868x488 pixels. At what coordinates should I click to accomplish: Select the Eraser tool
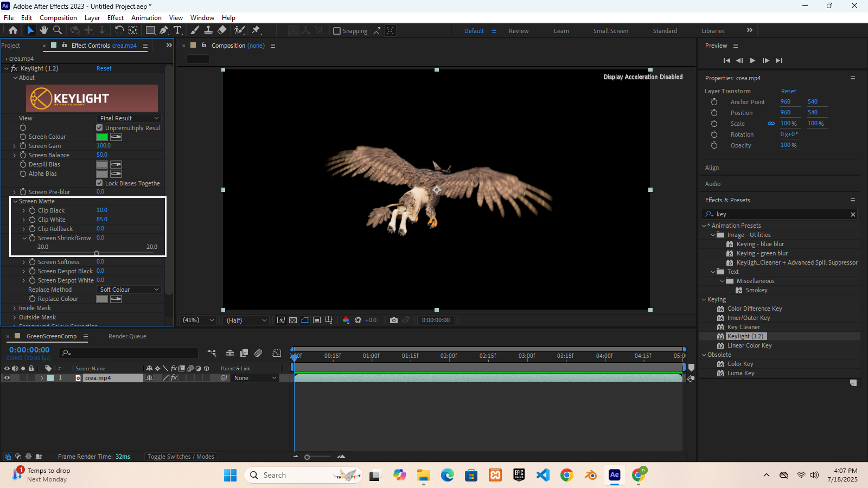click(222, 30)
